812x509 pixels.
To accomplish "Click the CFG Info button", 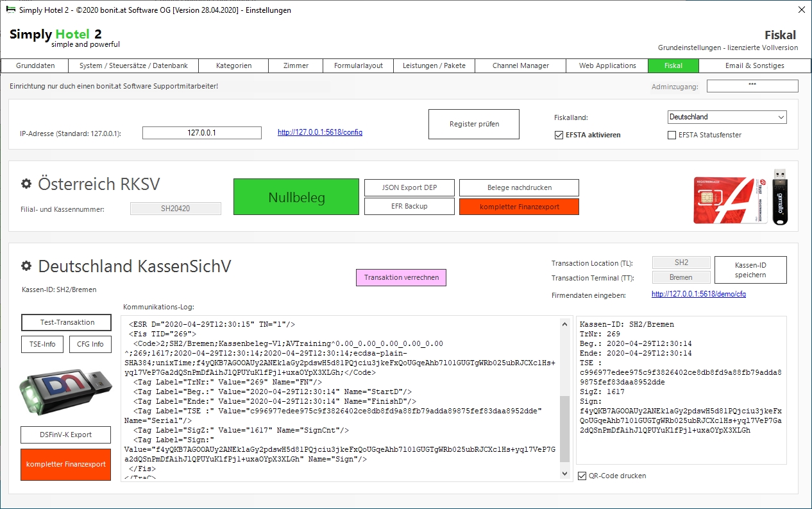I will point(90,344).
